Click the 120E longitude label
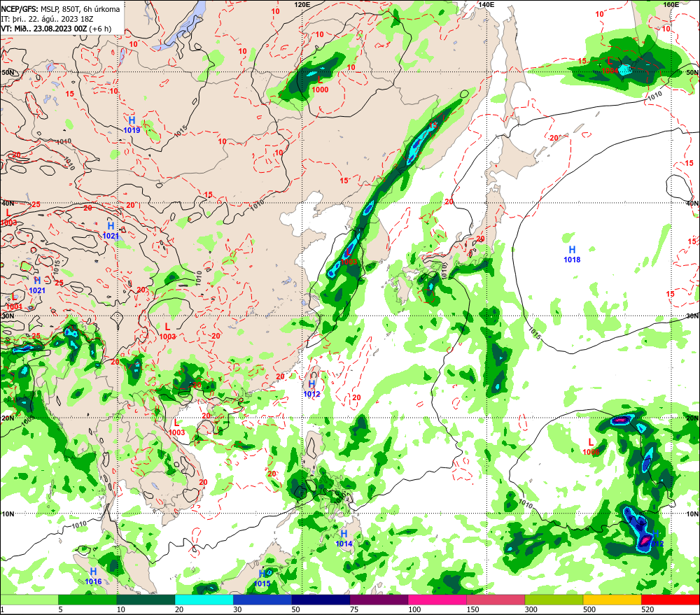Viewport: 700px width, 615px height. (x=302, y=4)
